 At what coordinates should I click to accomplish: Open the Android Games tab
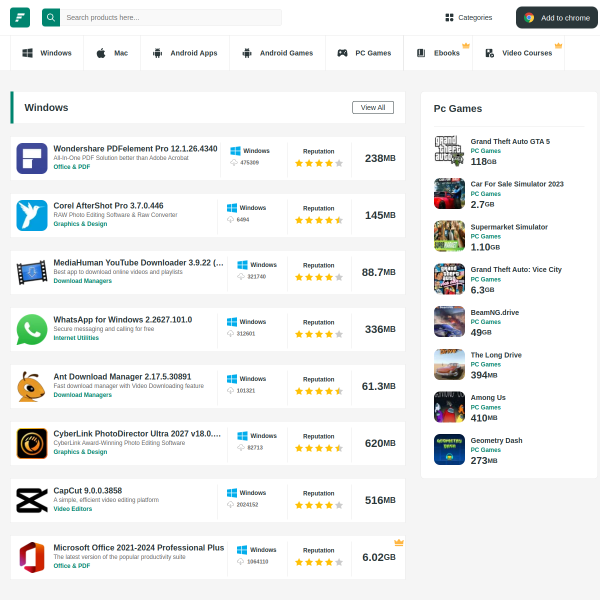point(278,53)
